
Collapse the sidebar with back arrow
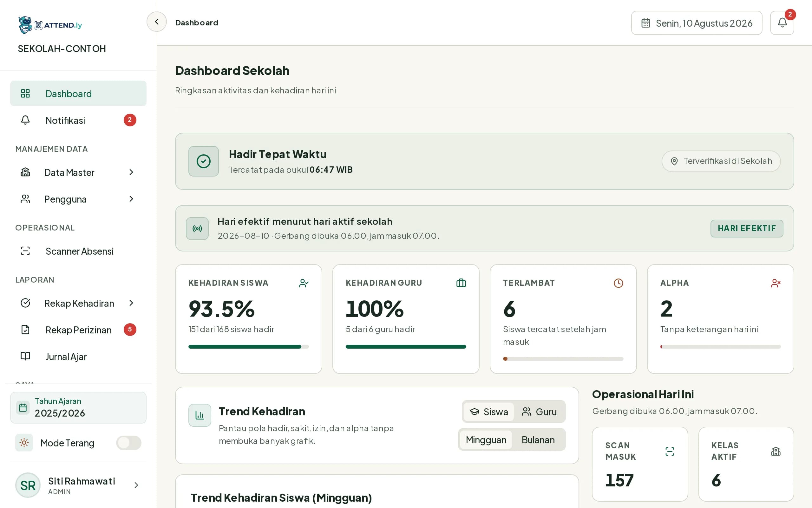(x=157, y=22)
